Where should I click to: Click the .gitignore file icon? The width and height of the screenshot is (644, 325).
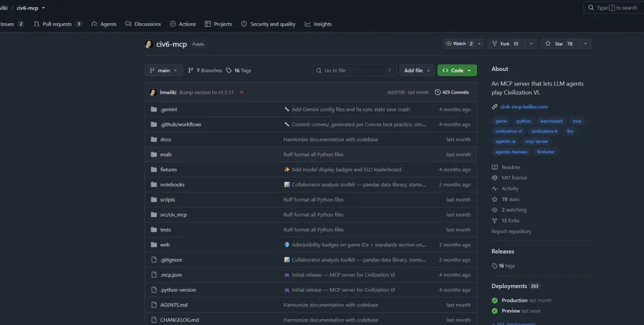click(154, 259)
